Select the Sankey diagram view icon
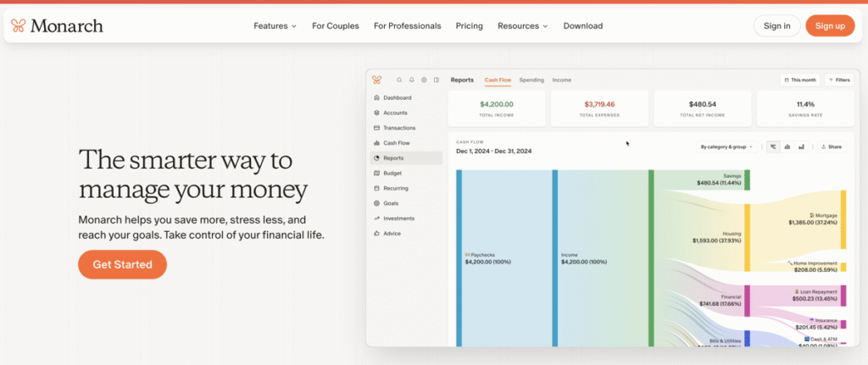 coord(773,147)
